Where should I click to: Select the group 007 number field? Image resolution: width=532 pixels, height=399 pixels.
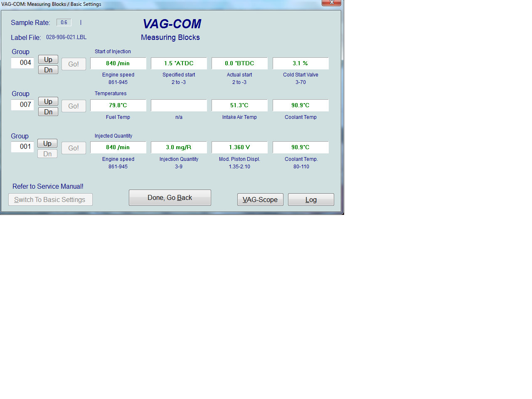[22, 105]
